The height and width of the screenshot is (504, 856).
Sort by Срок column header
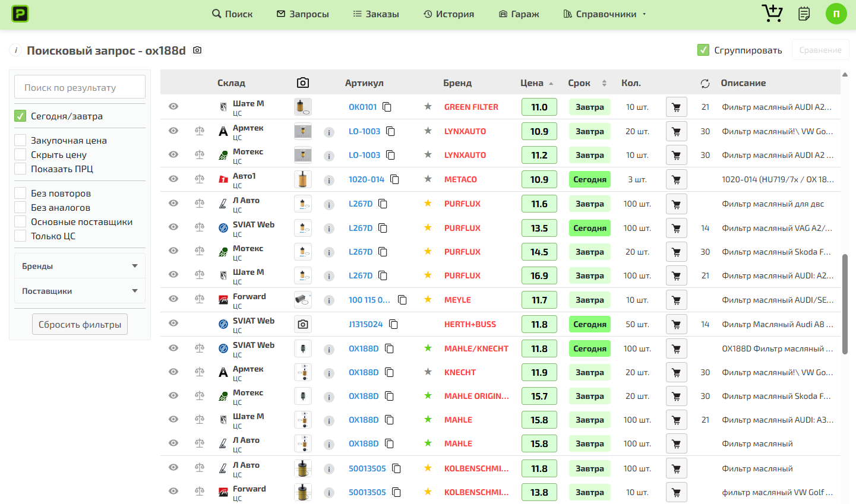587,83
